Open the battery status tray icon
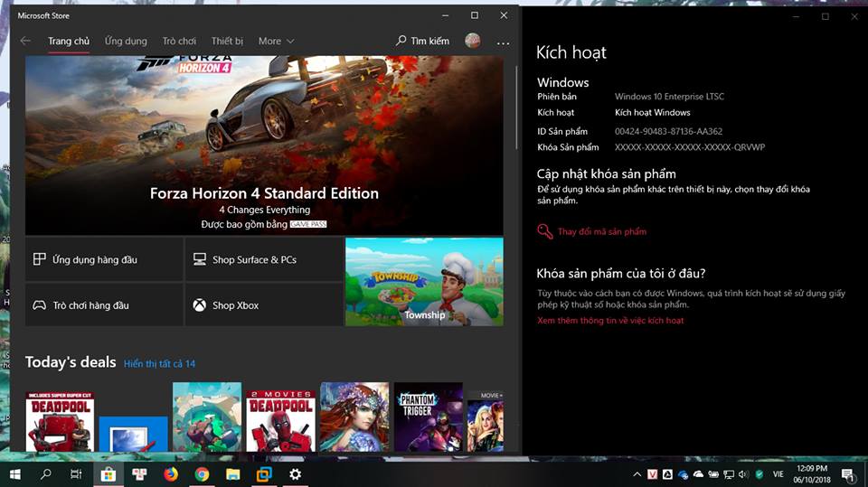Screen dimensions: 868x487 713,474
